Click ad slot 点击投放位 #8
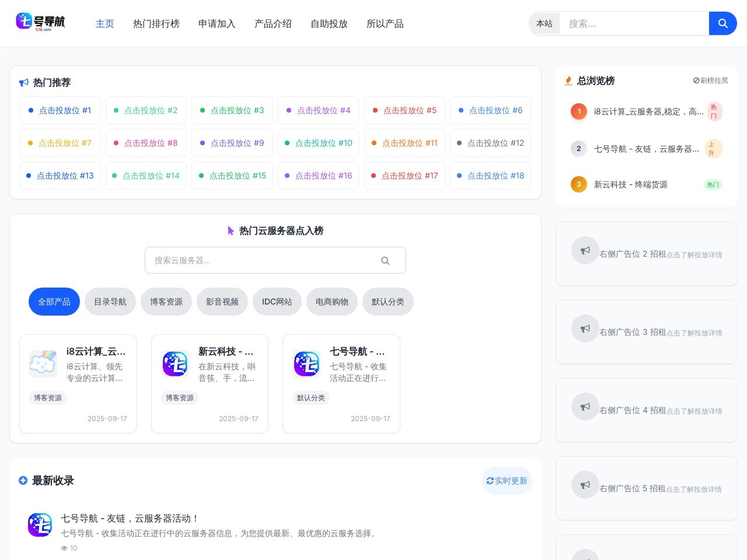 click(146, 143)
